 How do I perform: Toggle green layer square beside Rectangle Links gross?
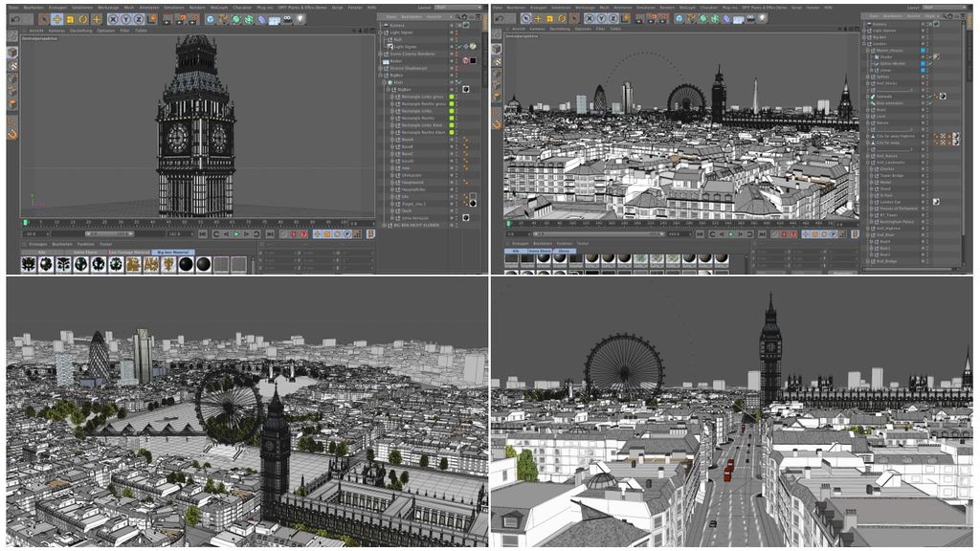pos(451,97)
